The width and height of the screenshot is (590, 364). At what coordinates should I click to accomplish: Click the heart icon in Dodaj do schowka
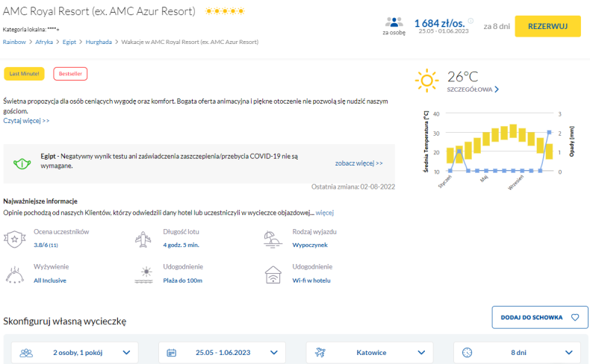click(575, 318)
